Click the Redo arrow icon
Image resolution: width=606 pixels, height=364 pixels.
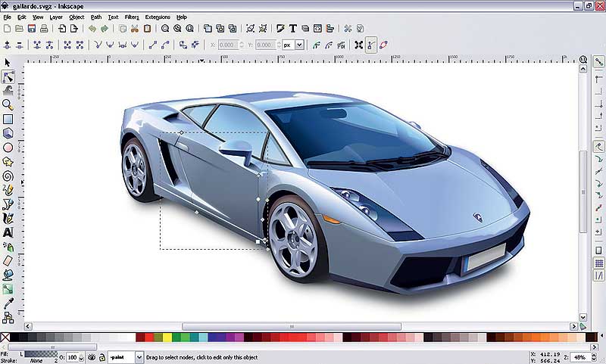coord(105,29)
